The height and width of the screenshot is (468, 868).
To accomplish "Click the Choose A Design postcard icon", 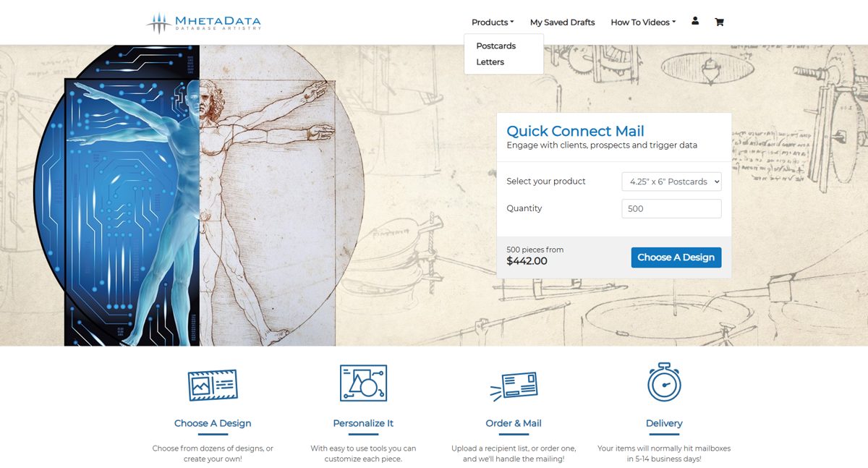I will (x=213, y=385).
